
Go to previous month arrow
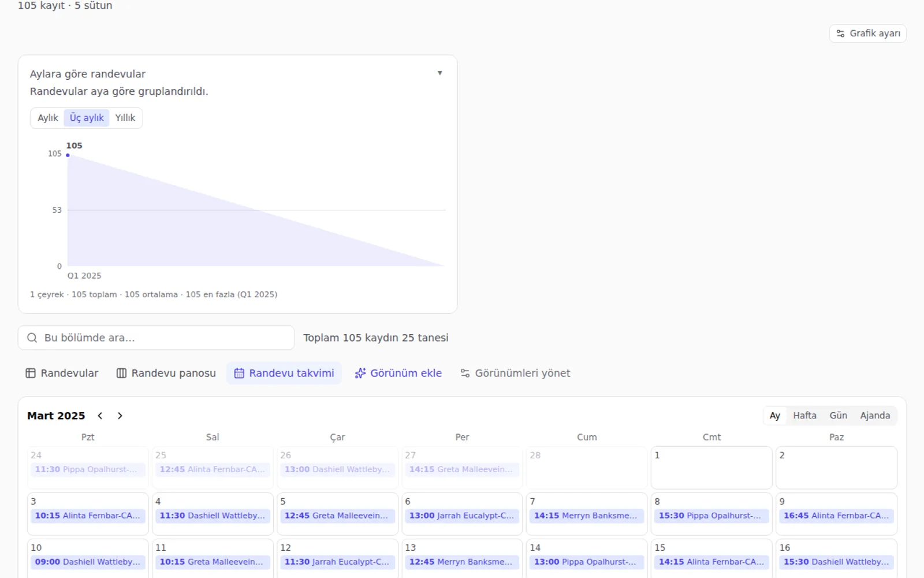(100, 416)
